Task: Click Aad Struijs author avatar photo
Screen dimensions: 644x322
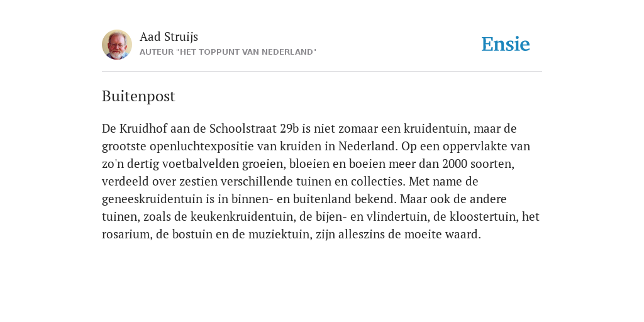Action: tap(117, 45)
